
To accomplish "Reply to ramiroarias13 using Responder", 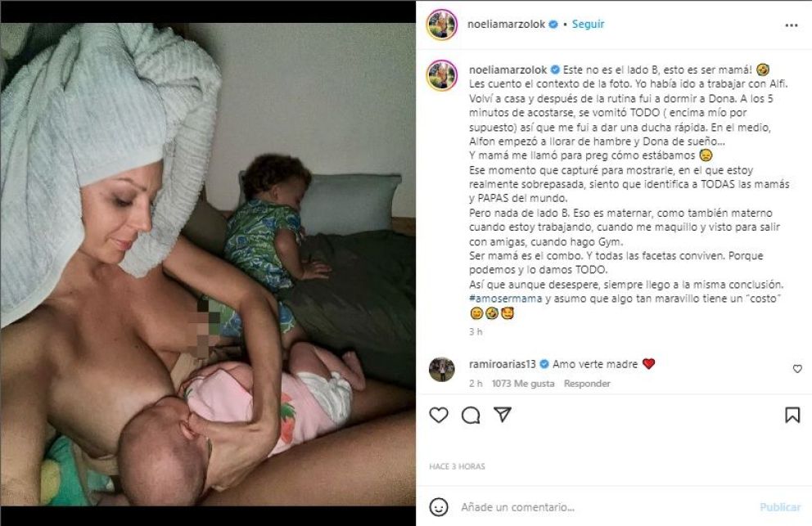I will pyautogui.click(x=587, y=384).
